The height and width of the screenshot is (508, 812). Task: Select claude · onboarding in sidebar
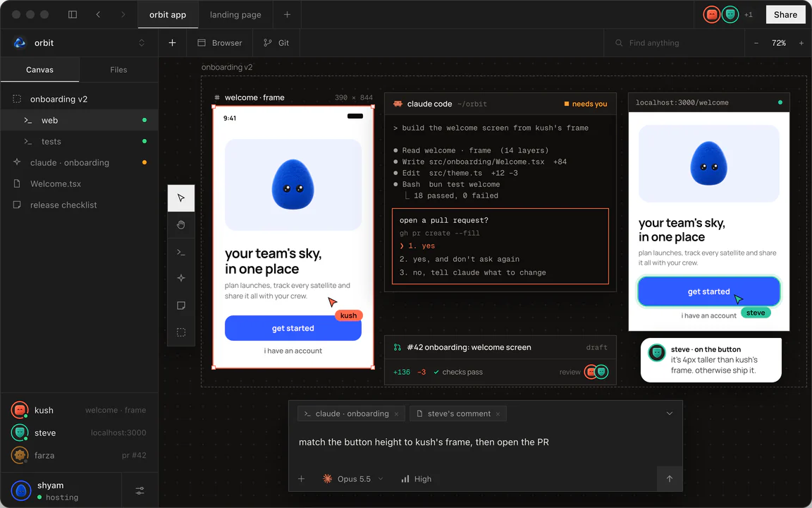pyautogui.click(x=79, y=163)
